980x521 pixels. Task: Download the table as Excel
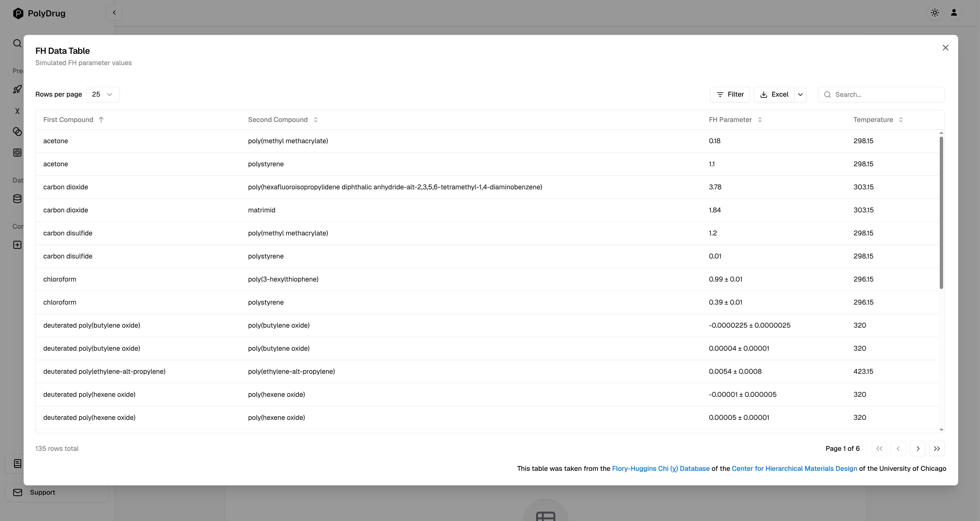pyautogui.click(x=774, y=94)
